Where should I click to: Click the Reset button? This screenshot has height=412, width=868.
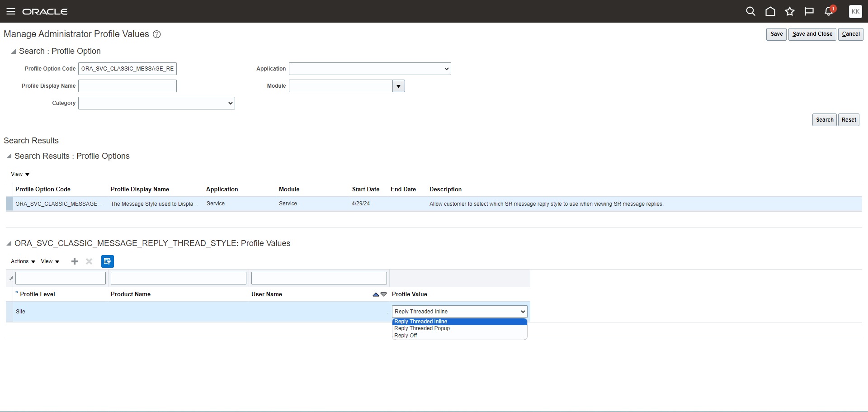(849, 120)
